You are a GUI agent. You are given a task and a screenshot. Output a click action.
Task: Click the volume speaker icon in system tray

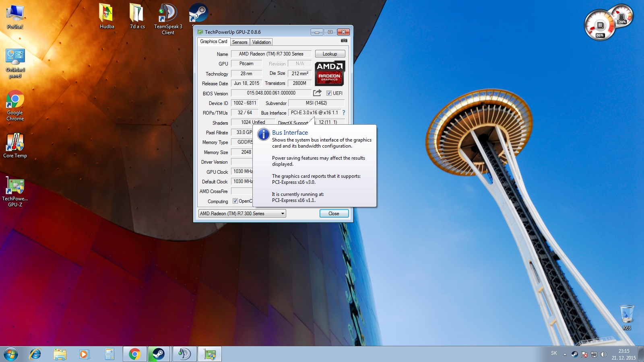pos(603,354)
